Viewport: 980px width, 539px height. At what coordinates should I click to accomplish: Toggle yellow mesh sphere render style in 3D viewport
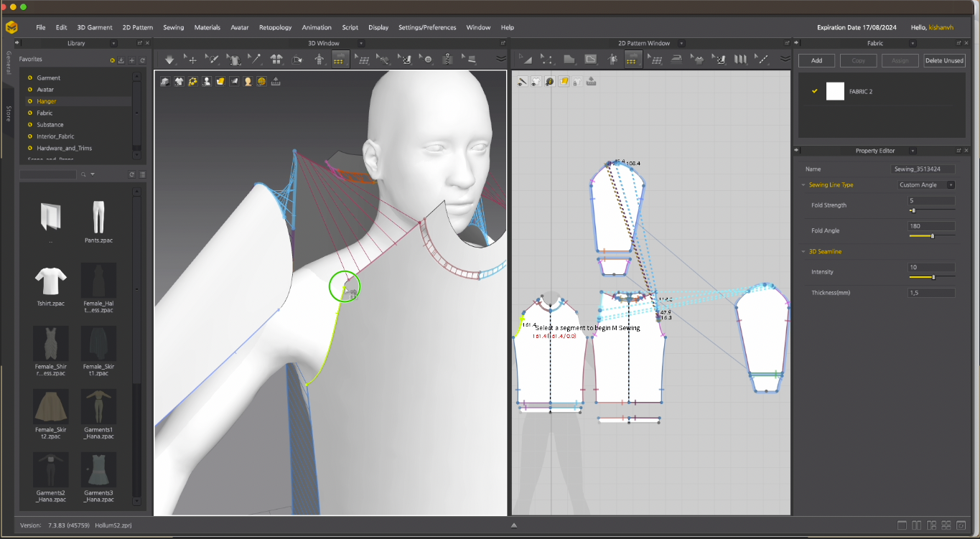tap(261, 81)
